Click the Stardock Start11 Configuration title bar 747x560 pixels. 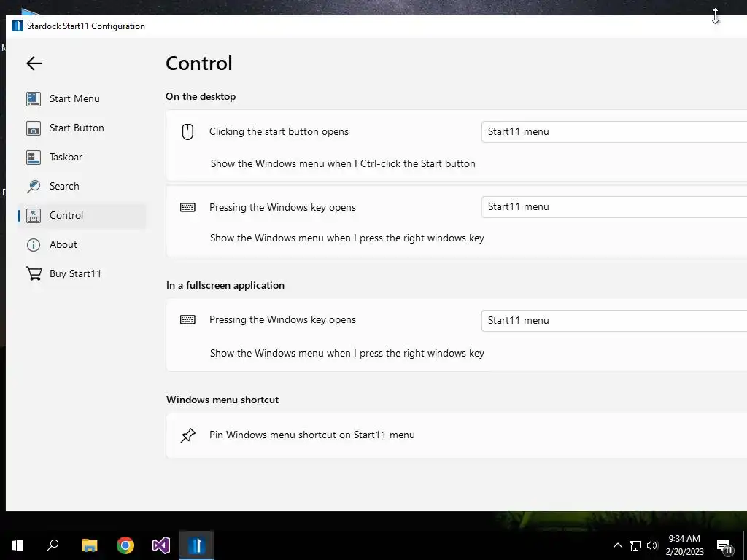(x=376, y=26)
